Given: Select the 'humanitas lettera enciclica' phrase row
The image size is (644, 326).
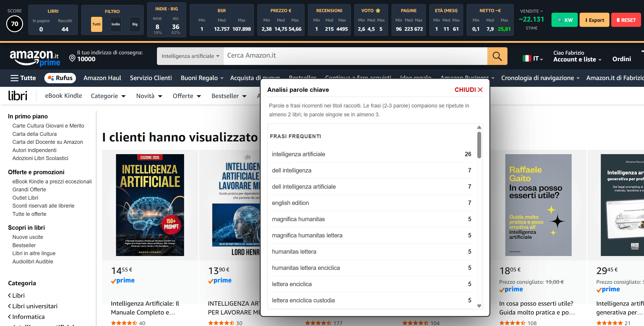Looking at the screenshot, I should (x=372, y=268).
